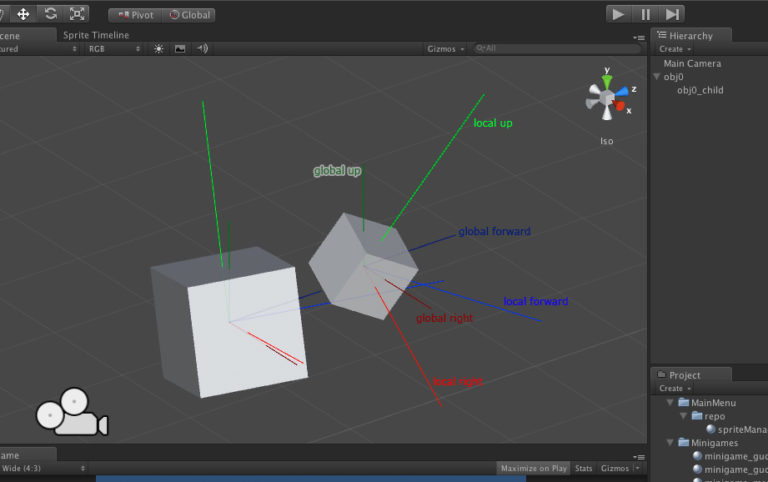The image size is (768, 482).
Task: Select the large white cube
Action: [x=230, y=323]
